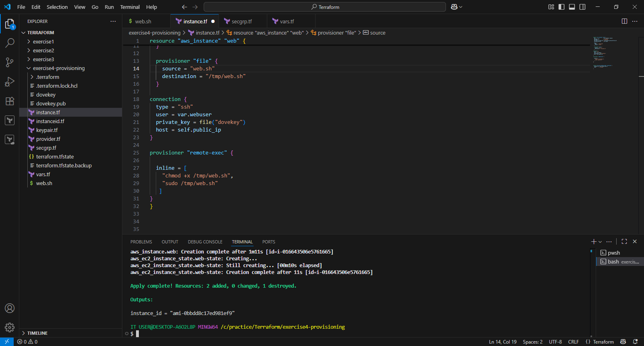The width and height of the screenshot is (644, 346).
Task: Open the Copilot dropdown arrow in title bar
Action: click(x=461, y=7)
